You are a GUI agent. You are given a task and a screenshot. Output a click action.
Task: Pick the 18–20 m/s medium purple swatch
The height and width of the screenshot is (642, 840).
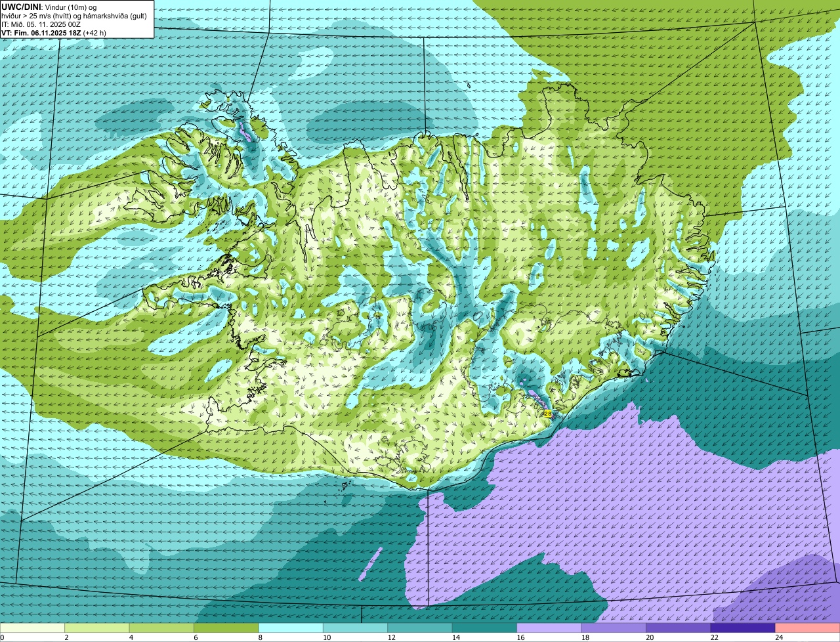pos(614,628)
